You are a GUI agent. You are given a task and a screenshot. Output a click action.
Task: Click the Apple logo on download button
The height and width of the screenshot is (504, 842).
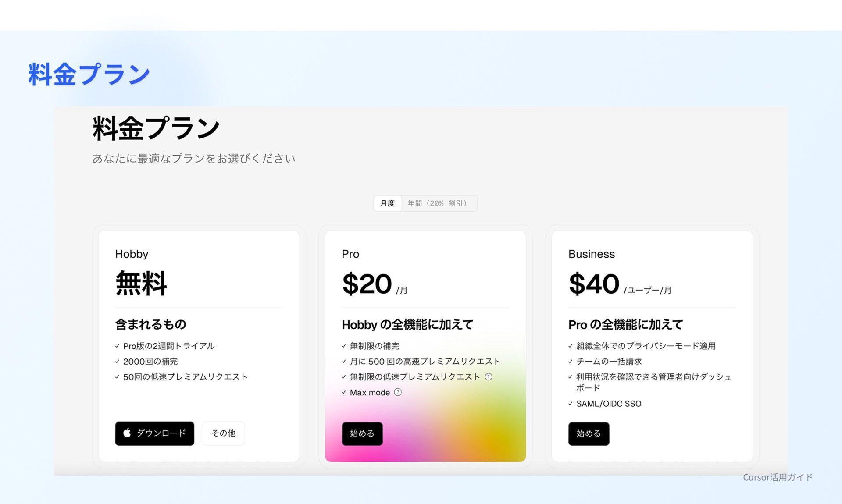(127, 433)
